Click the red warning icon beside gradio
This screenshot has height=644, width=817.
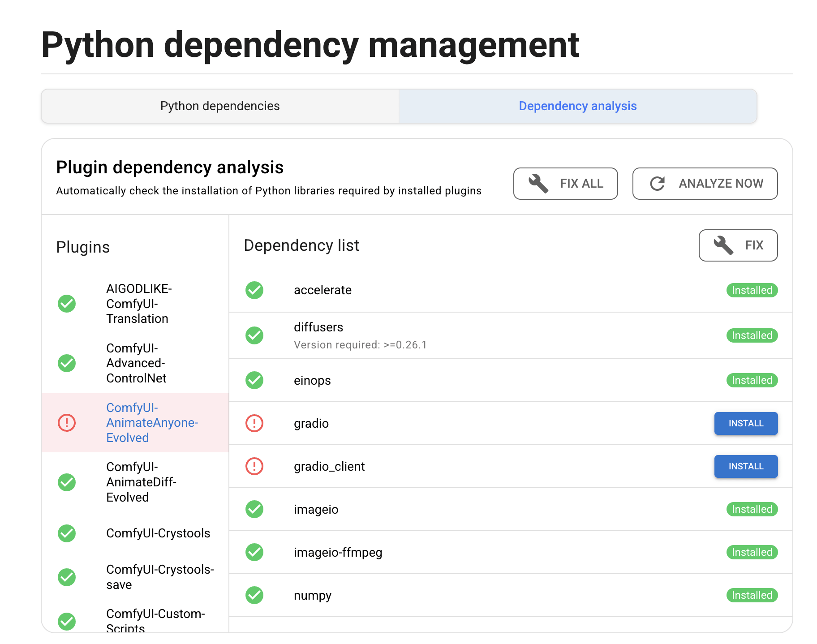(254, 423)
